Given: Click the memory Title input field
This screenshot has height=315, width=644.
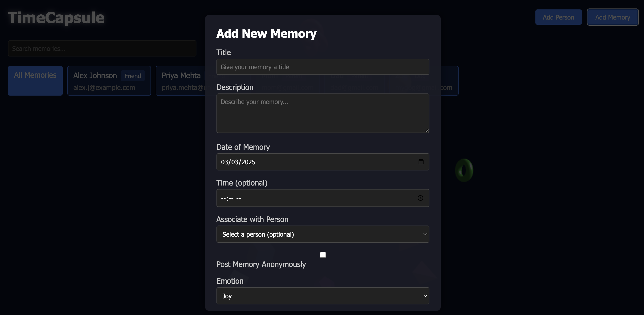Looking at the screenshot, I should click(x=322, y=67).
